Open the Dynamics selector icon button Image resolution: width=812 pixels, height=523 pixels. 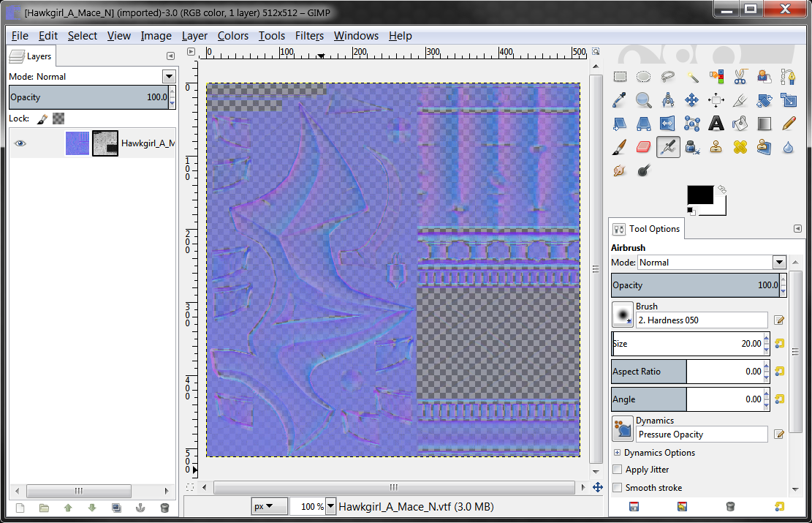623,429
